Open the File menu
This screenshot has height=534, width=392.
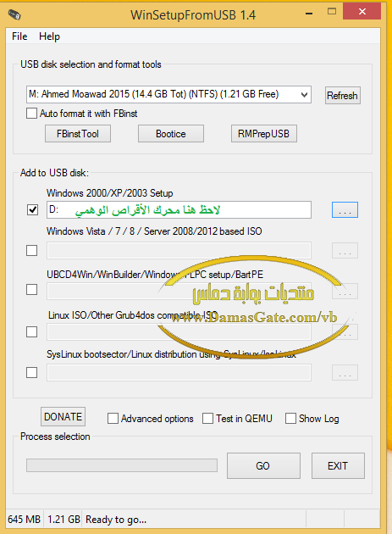coord(19,36)
